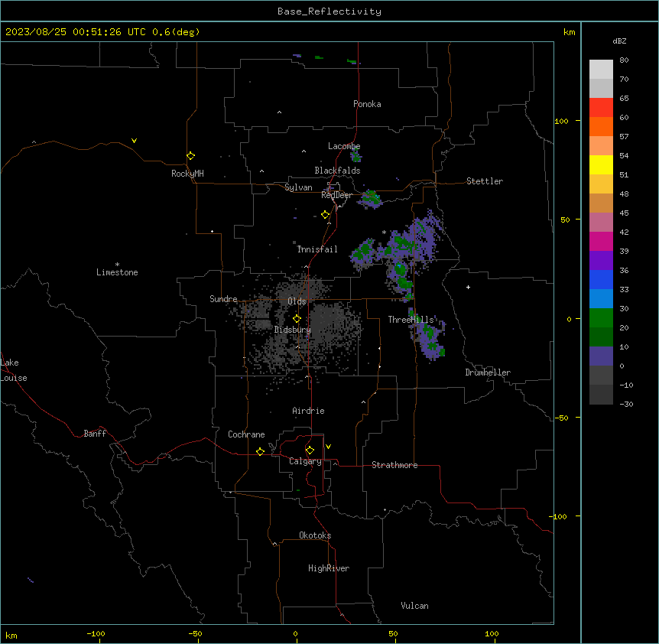Viewport: 659px width, 644px height.
Task: Click the Calgary city label
Action: click(x=305, y=461)
